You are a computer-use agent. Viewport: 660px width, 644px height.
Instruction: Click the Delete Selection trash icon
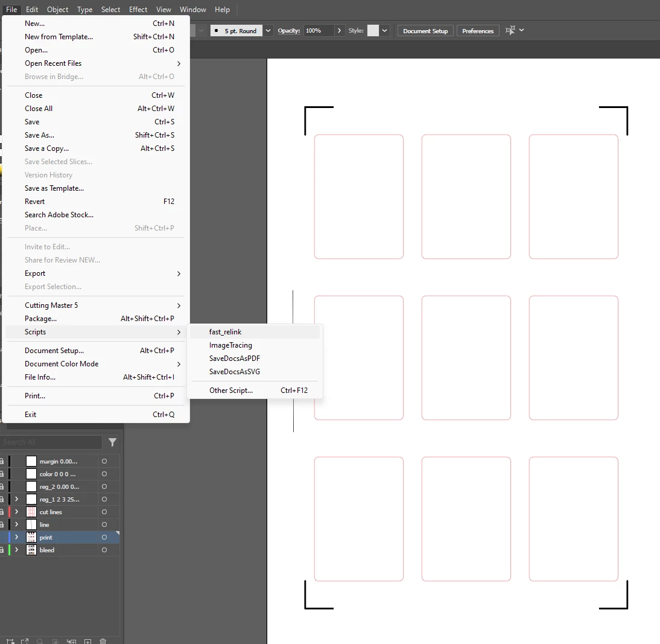103,641
